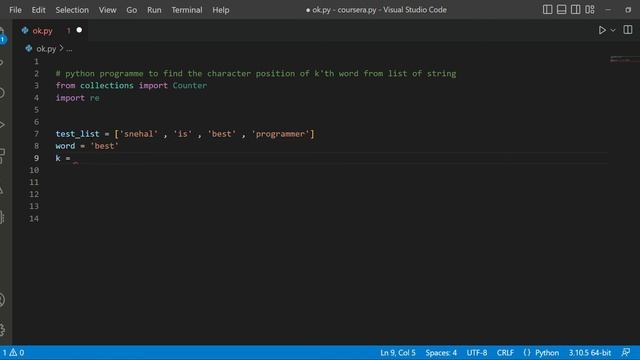Open the File menu
This screenshot has width=640, height=360.
[16, 10]
